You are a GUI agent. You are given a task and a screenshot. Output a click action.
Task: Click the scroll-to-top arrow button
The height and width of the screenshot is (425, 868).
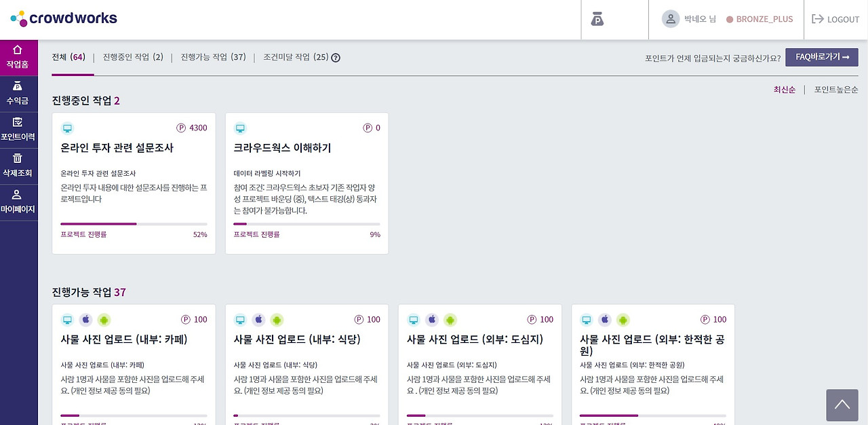coord(842,405)
